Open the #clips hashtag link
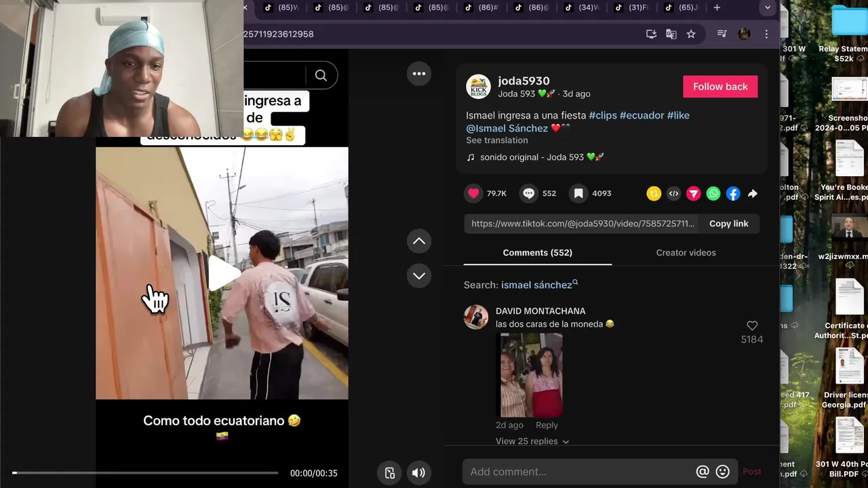The image size is (868, 488). [x=603, y=115]
